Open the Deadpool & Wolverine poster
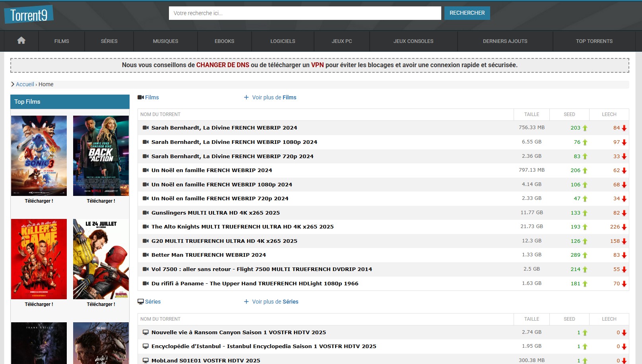The height and width of the screenshot is (364, 642). 101,259
